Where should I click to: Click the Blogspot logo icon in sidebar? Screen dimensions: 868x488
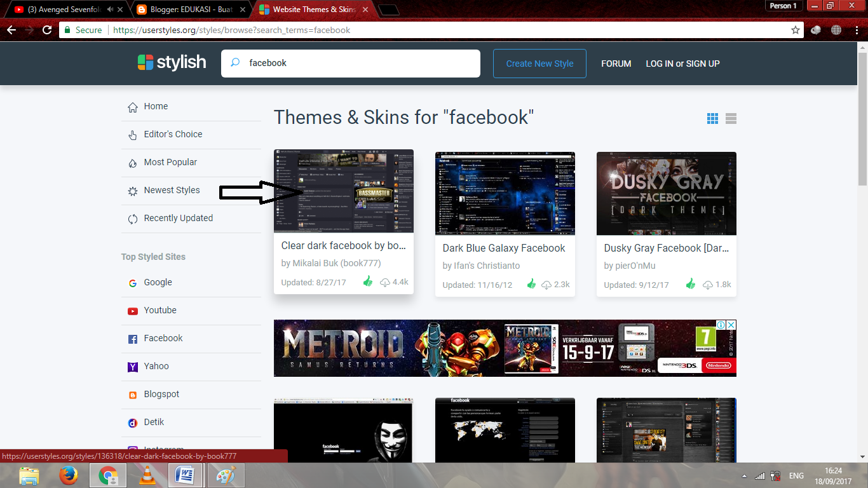tap(133, 395)
